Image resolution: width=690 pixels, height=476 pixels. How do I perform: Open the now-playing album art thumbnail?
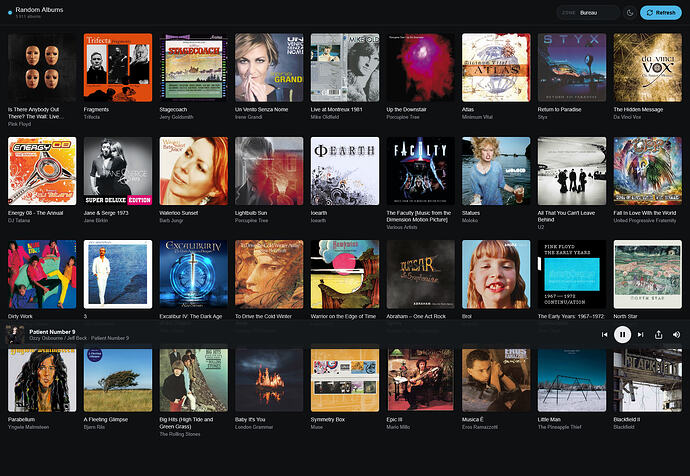(15, 335)
